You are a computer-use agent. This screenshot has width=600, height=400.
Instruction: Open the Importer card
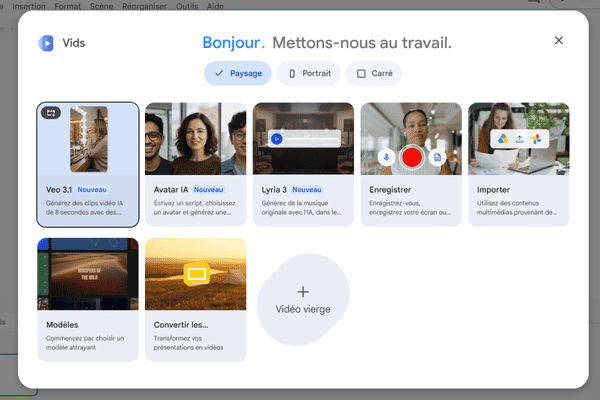point(518,165)
